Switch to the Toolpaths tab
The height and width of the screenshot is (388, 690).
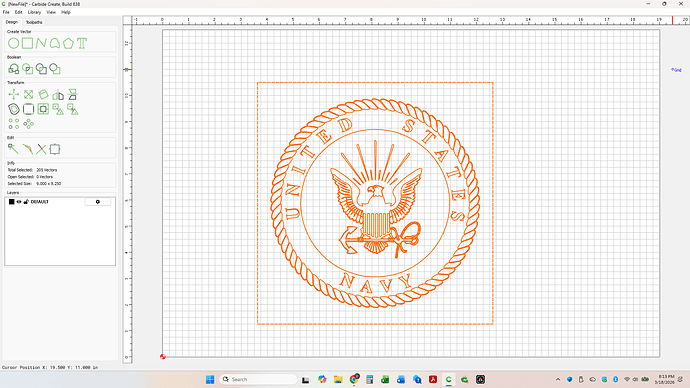34,22
